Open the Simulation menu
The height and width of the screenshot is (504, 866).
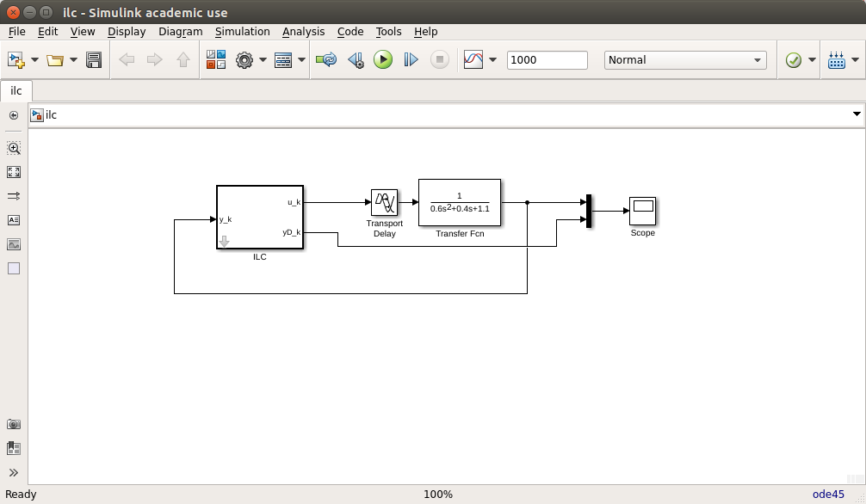[243, 32]
